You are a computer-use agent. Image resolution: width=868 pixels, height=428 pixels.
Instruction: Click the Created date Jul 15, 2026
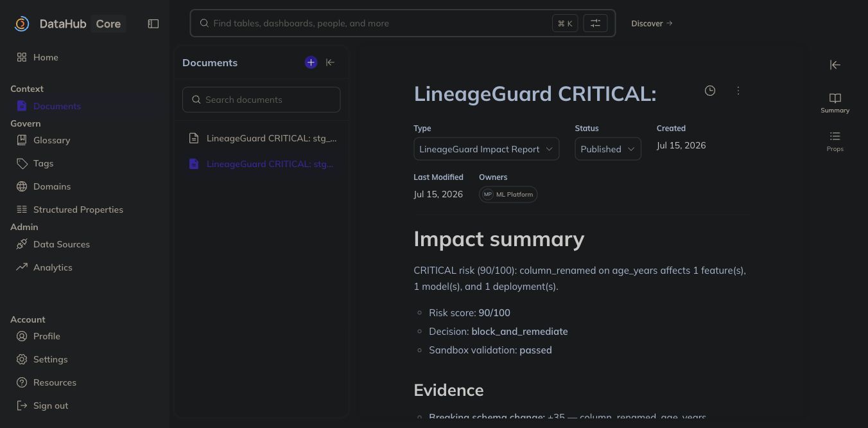coord(681,145)
